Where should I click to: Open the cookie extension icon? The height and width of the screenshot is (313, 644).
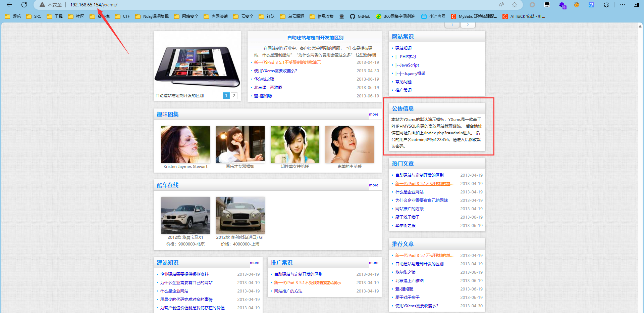(577, 5)
